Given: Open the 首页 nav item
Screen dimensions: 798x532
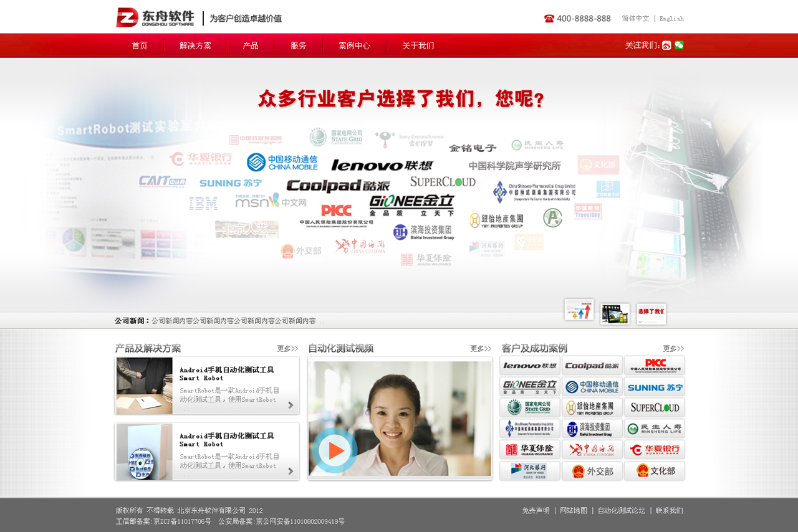Looking at the screenshot, I should point(140,45).
